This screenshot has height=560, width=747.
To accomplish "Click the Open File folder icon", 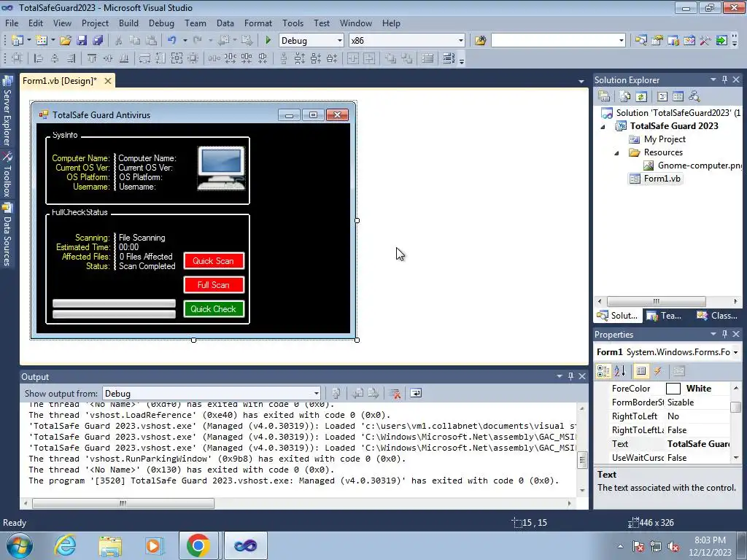I will click(65, 41).
